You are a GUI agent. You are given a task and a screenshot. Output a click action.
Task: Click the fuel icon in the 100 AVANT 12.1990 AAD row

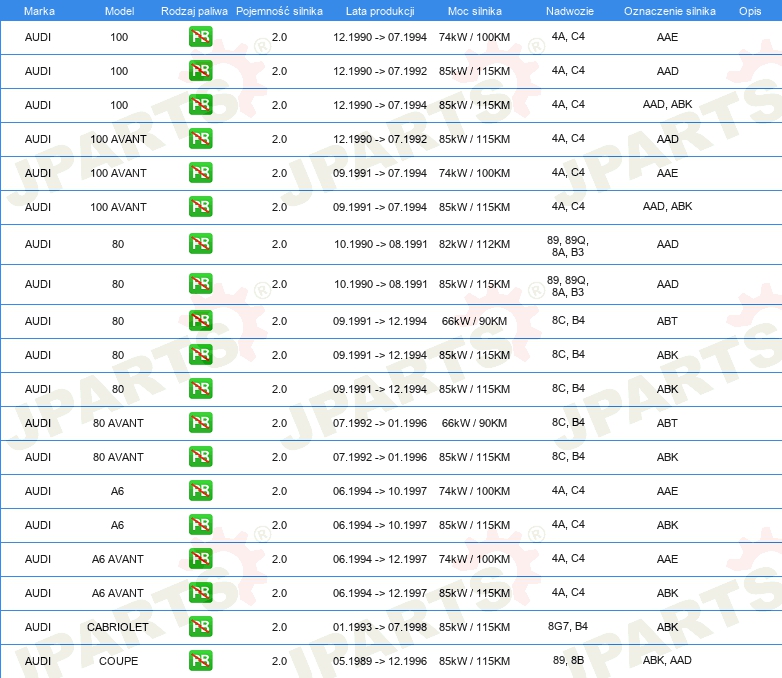point(200,139)
